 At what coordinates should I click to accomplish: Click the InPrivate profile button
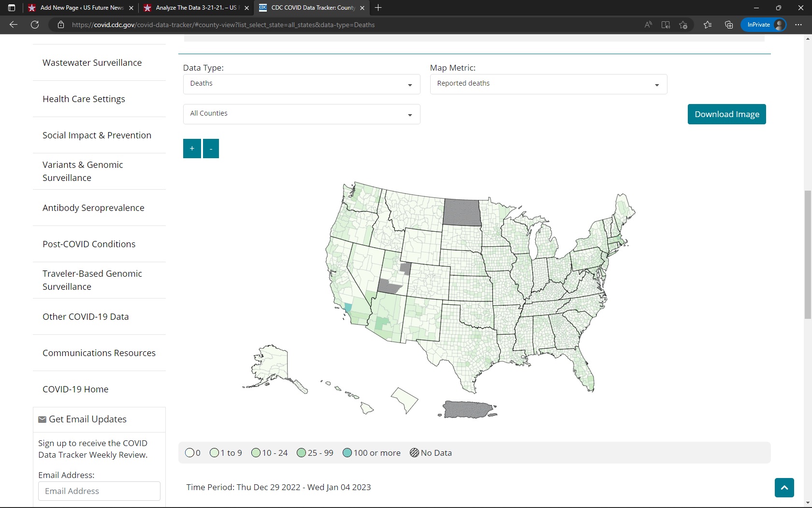coord(764,25)
